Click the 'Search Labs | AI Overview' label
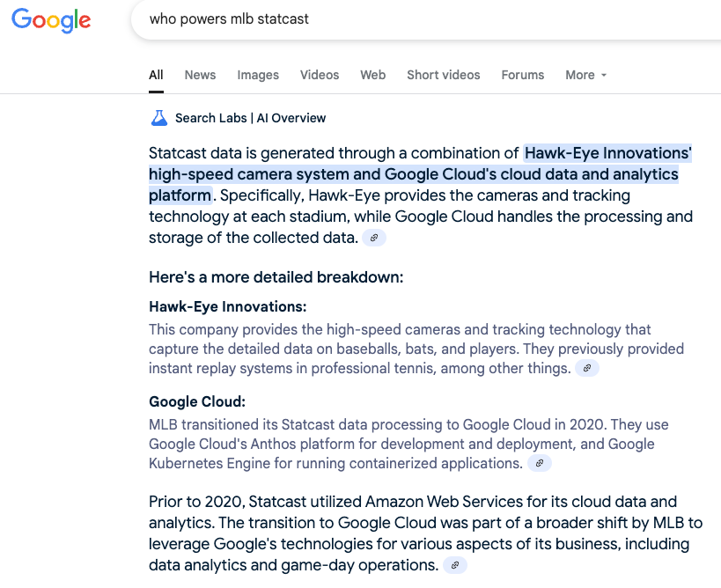 point(251,118)
